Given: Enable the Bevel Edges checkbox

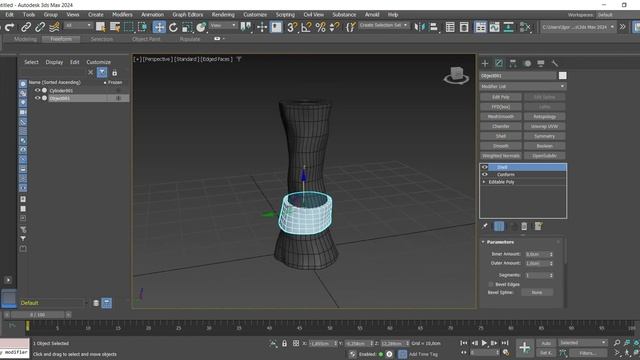Looking at the screenshot, I should coord(491,284).
